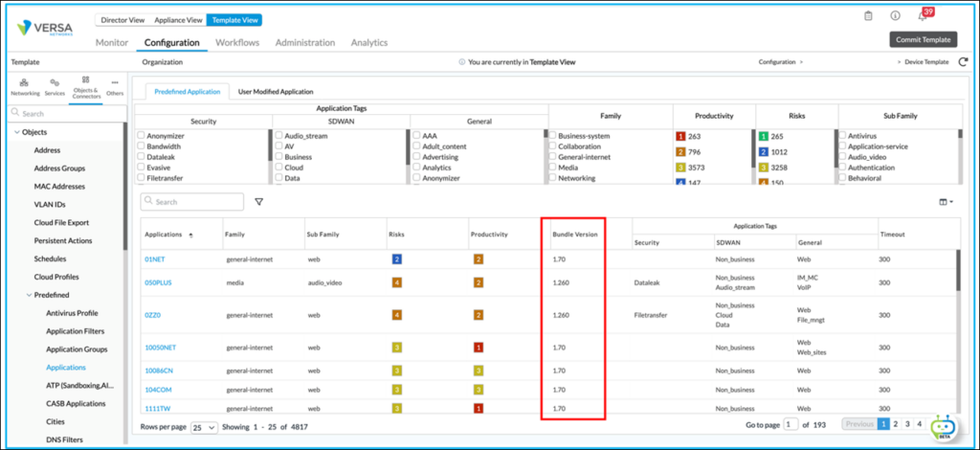Viewport: 980px width, 450px height.
Task: Click the applications table Search field
Action: pyautogui.click(x=192, y=202)
